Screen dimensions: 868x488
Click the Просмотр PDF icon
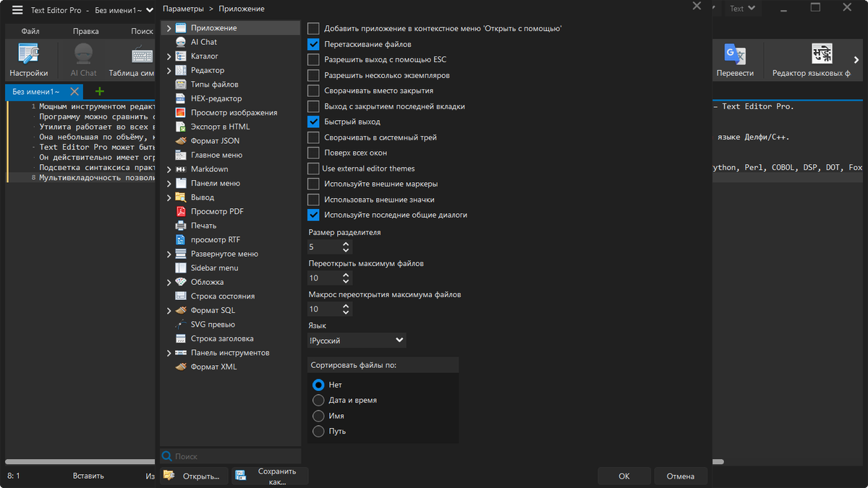[x=181, y=211]
